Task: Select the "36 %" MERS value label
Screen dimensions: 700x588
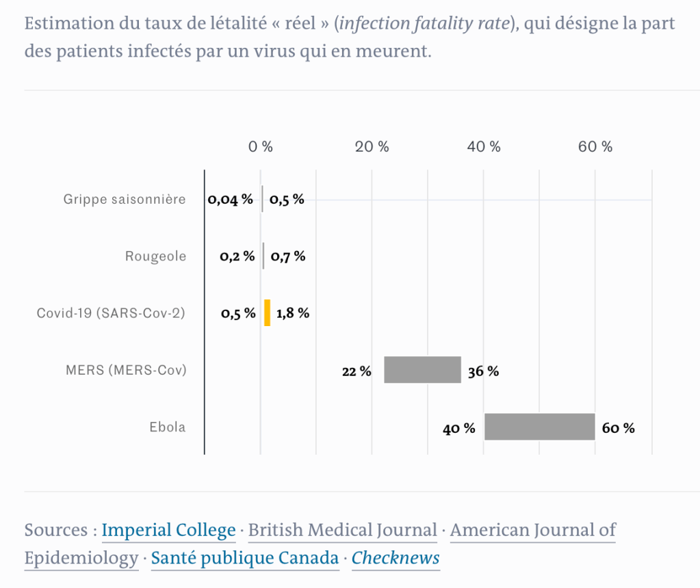Action: [483, 371]
